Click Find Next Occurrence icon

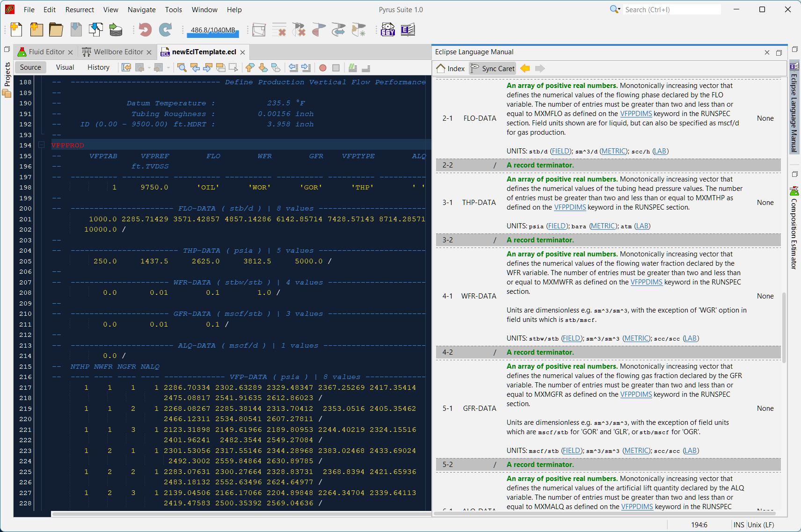pos(208,68)
